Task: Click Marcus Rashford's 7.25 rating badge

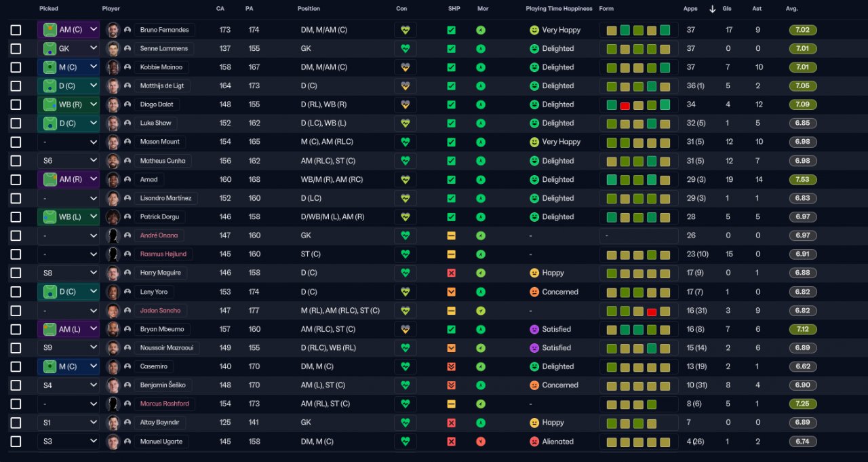Action: (x=803, y=404)
